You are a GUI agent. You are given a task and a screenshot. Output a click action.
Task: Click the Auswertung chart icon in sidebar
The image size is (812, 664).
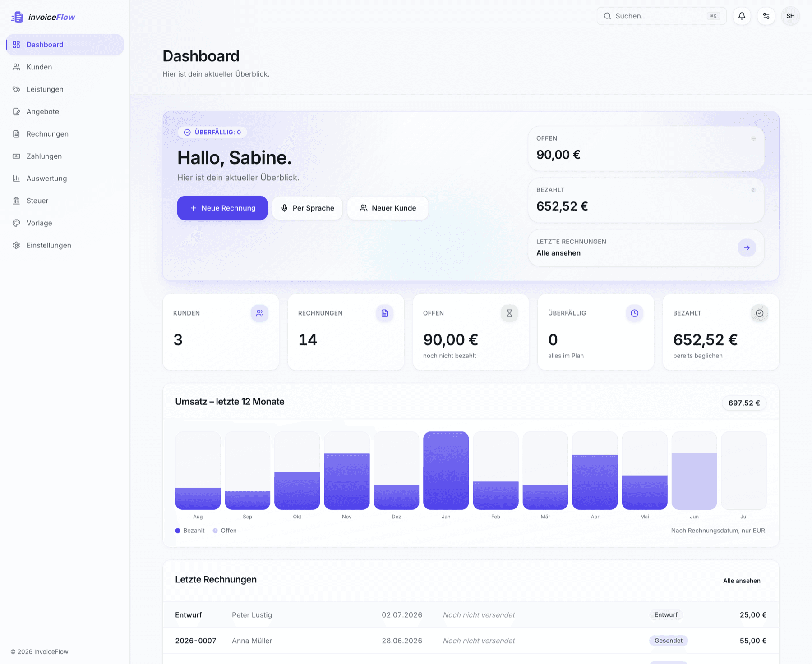(16, 179)
